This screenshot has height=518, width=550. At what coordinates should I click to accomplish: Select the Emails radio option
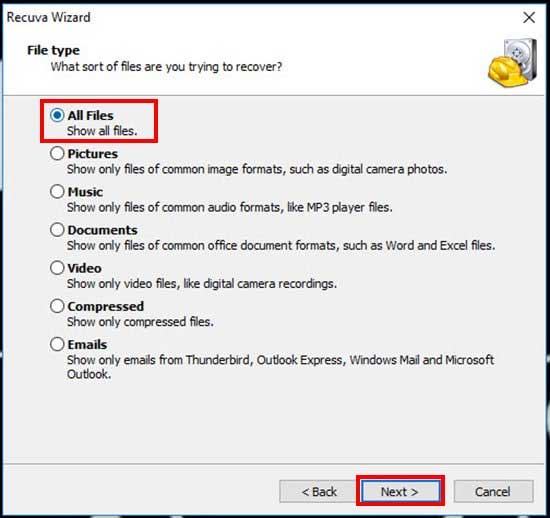[57, 344]
